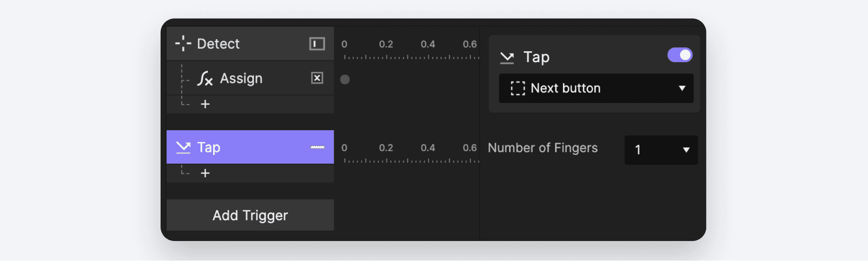Click the Tap icon in the right panel header

(507, 56)
